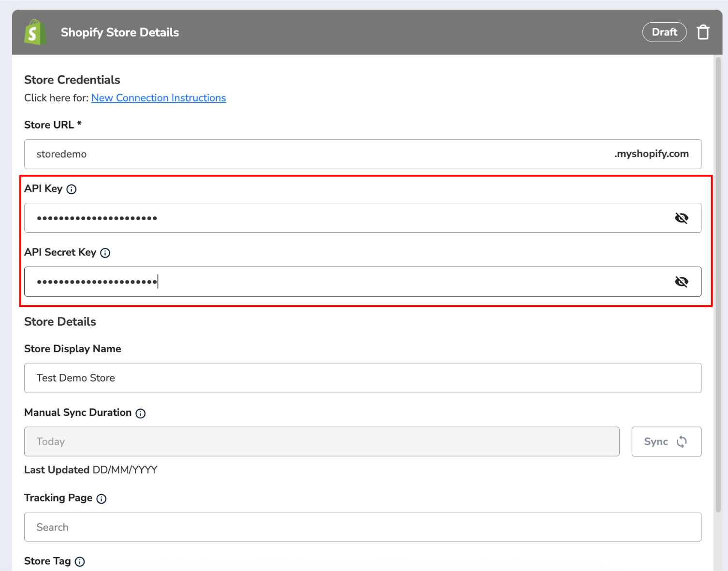Open the Manual Sync Duration Today field
728x571 pixels.
click(322, 442)
